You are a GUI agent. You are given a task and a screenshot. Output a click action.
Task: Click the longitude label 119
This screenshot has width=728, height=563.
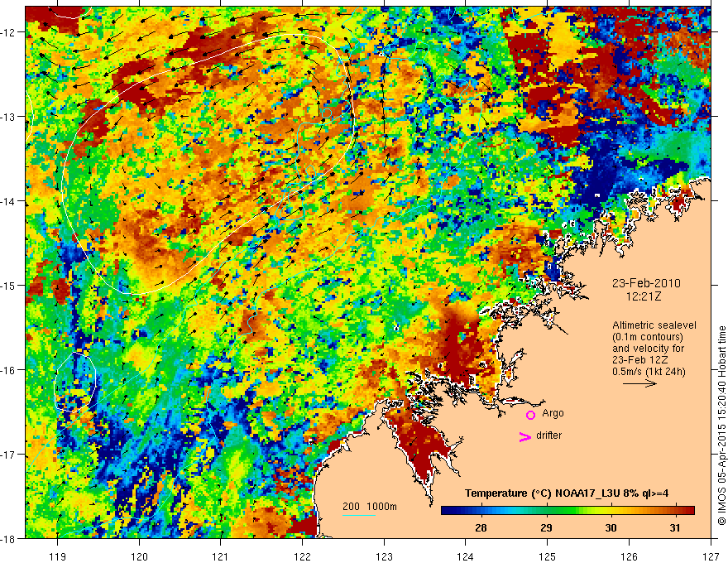58,556
